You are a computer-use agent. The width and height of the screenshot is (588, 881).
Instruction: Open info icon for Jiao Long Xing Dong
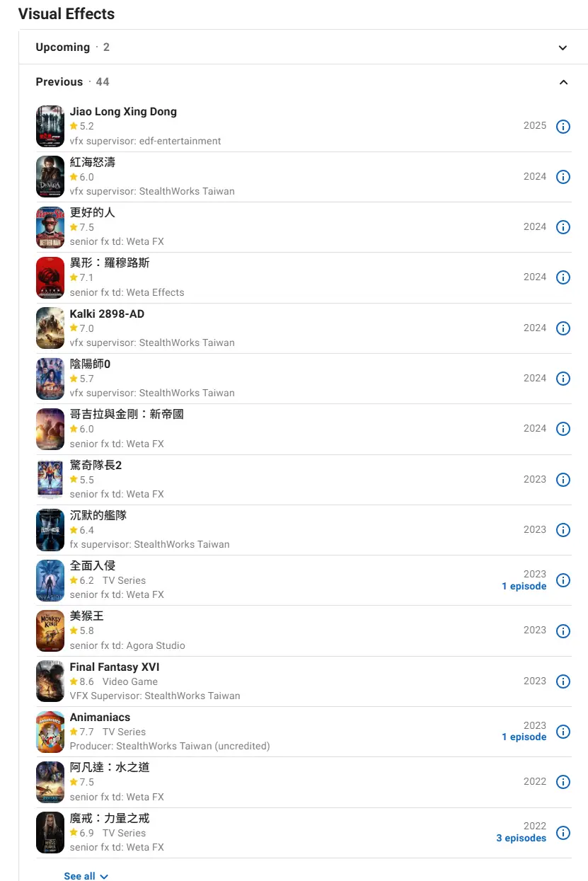(x=563, y=127)
